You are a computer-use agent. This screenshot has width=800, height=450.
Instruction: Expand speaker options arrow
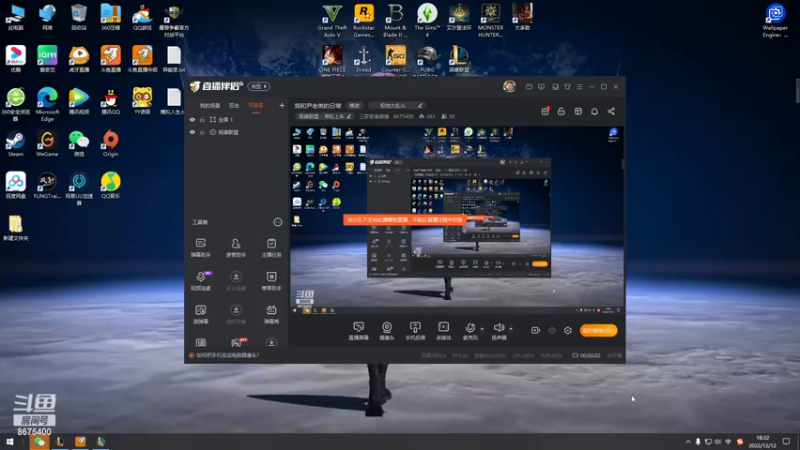pyautogui.click(x=511, y=329)
